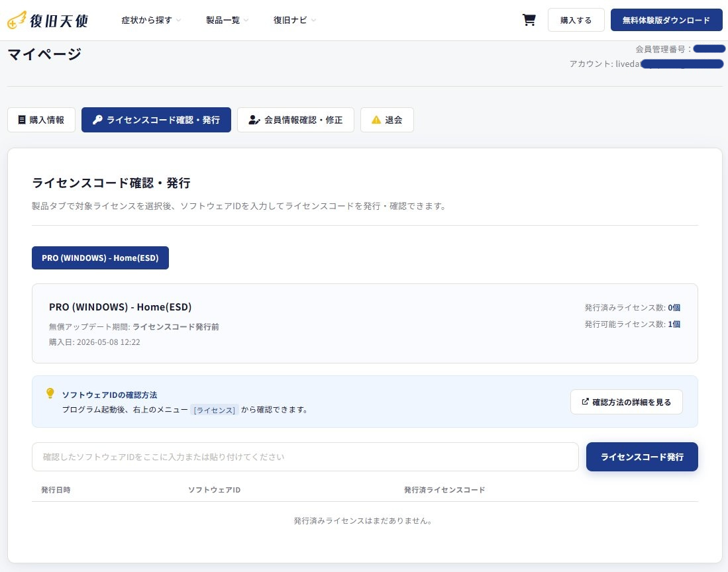Open the shopping cart icon
728x572 pixels.
529,20
